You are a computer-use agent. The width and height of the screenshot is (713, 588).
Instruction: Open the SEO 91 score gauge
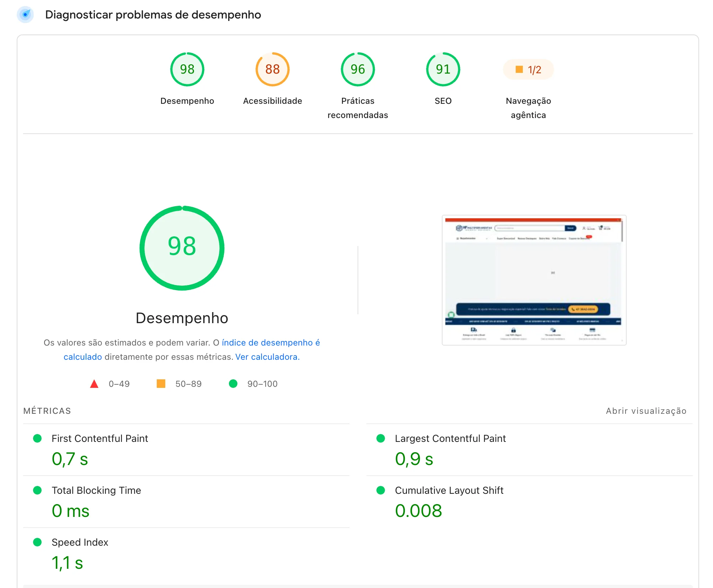pos(443,69)
